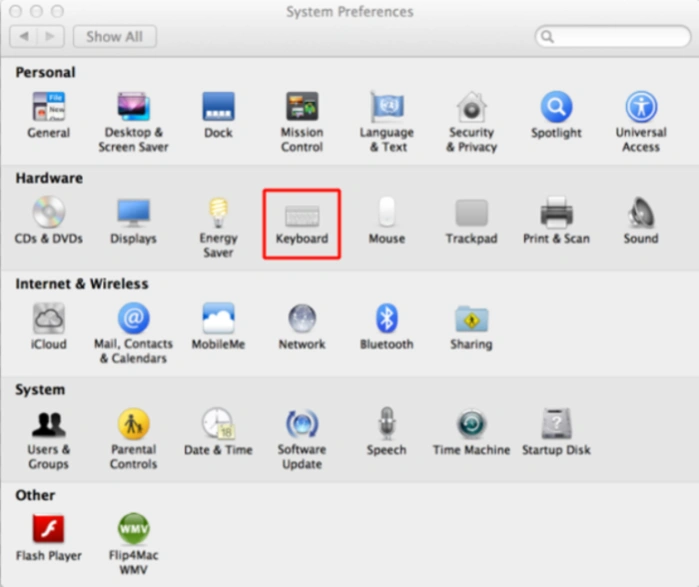The image size is (699, 587).
Task: Open the MobileMe preferences icon
Action: pos(218,318)
